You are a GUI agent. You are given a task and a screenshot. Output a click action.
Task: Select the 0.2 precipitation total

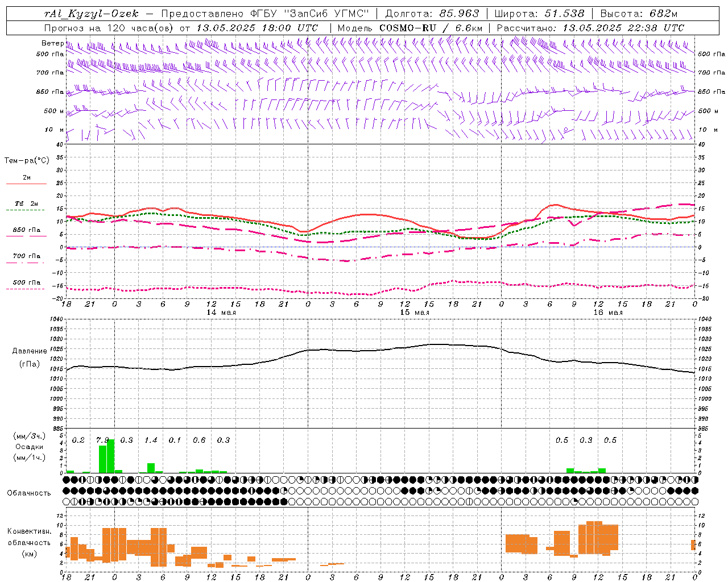[78, 440]
